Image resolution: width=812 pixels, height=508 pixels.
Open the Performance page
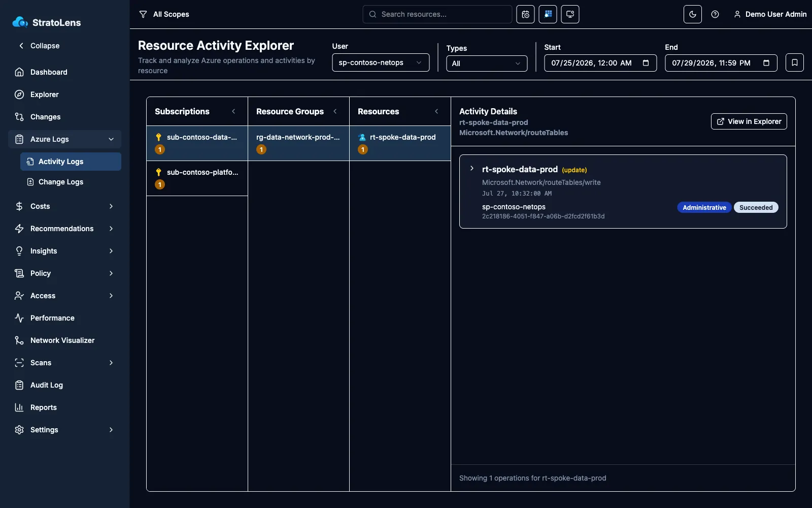[x=64, y=318]
